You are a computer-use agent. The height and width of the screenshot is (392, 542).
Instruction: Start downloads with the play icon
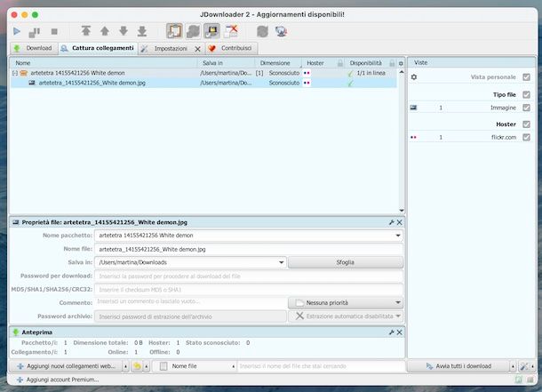pyautogui.click(x=17, y=32)
